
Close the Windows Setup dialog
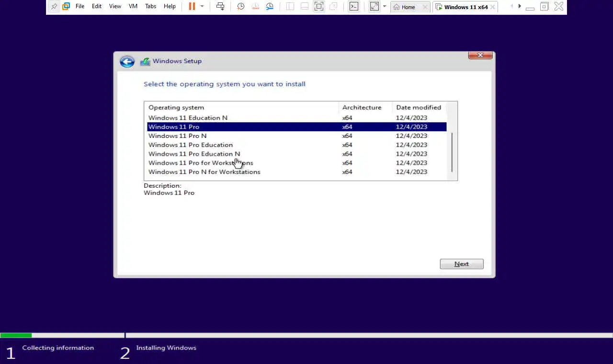pyautogui.click(x=480, y=55)
